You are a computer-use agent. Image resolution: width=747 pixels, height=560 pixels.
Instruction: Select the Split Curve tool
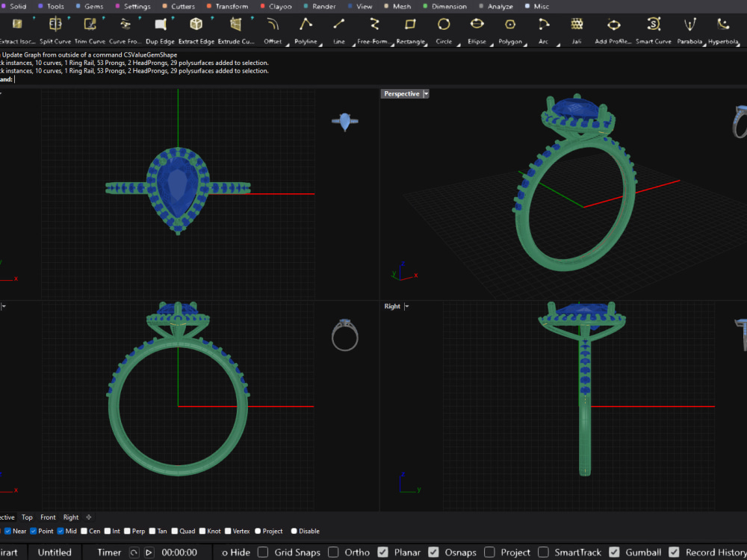[x=55, y=30]
